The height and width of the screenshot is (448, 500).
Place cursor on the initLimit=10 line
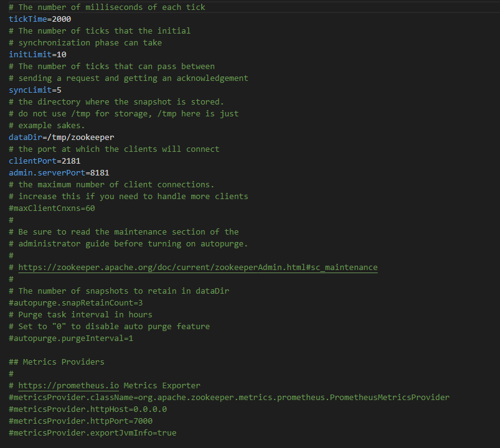(37, 54)
